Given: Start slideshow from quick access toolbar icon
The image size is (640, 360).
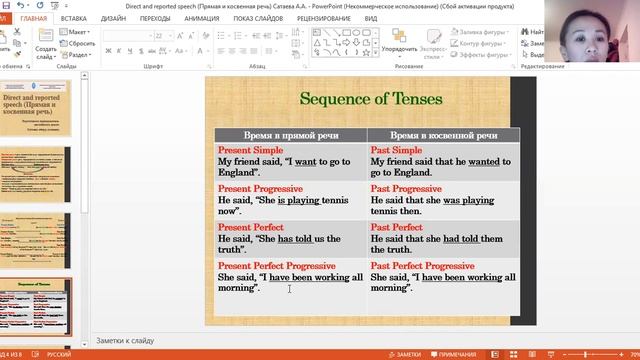Looking at the screenshot, I should [x=54, y=6].
